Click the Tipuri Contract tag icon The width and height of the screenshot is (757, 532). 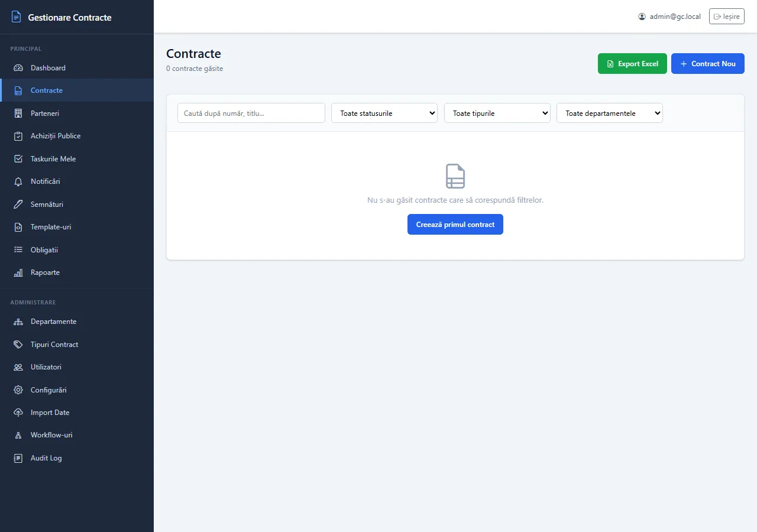pyautogui.click(x=18, y=345)
